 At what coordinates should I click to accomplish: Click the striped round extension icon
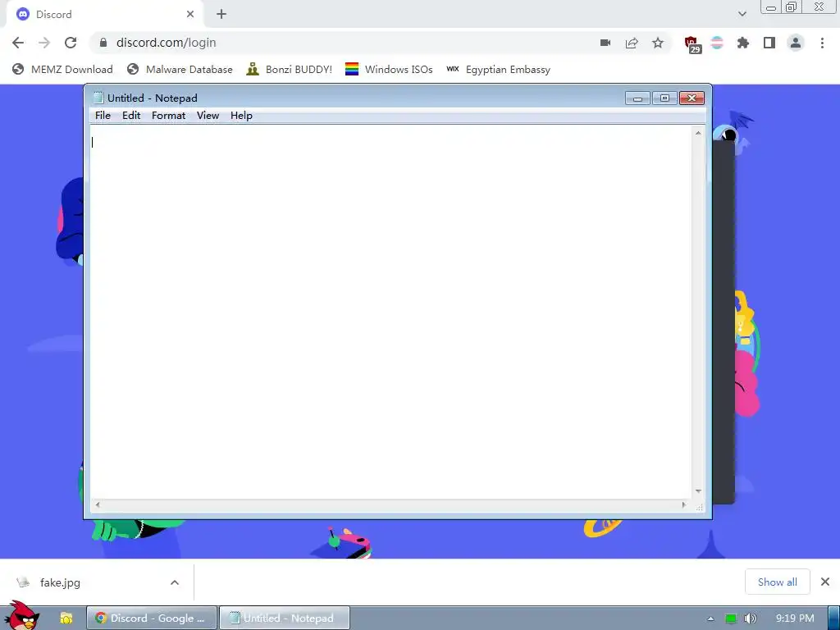[x=717, y=43]
